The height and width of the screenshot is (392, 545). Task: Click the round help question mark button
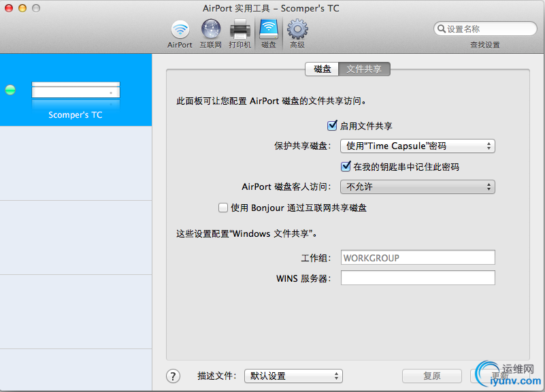pyautogui.click(x=173, y=376)
